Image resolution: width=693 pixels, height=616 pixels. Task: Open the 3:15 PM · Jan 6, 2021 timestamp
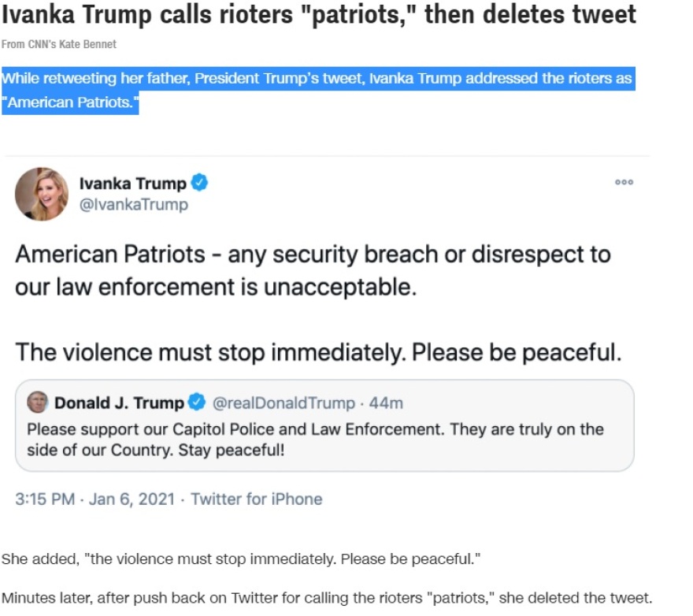click(x=94, y=499)
